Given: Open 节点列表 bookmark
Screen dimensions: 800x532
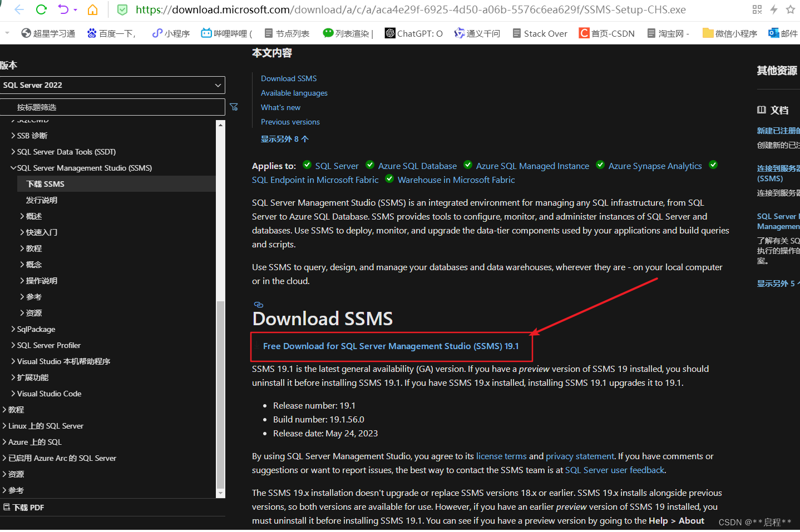Looking at the screenshot, I should tap(287, 33).
